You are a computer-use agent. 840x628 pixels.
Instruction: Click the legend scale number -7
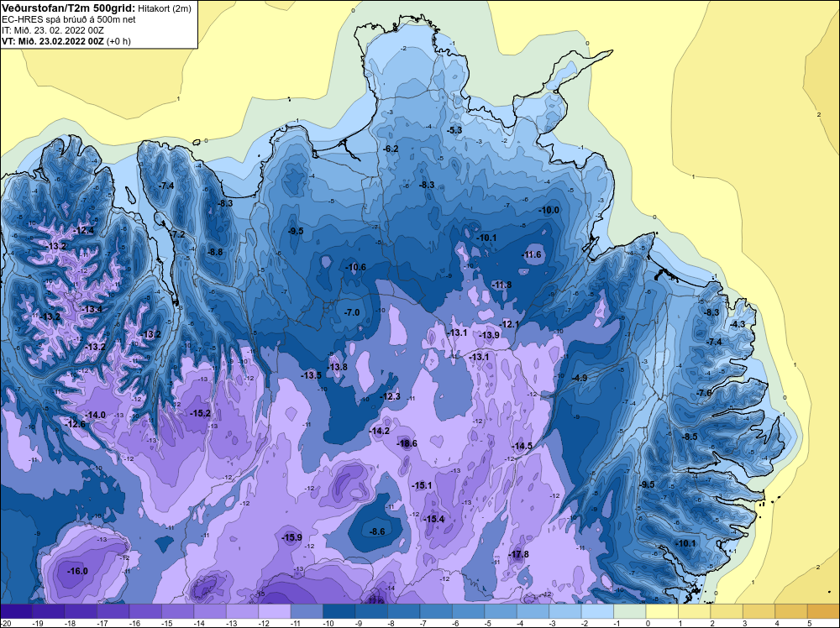click(425, 623)
